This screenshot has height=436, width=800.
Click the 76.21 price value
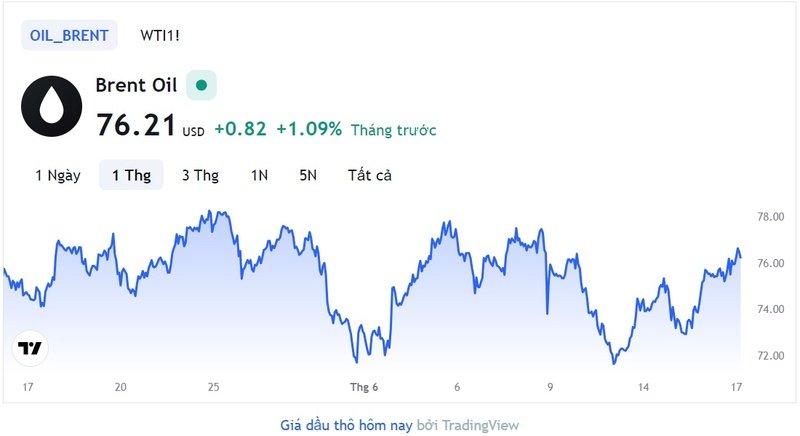point(136,125)
